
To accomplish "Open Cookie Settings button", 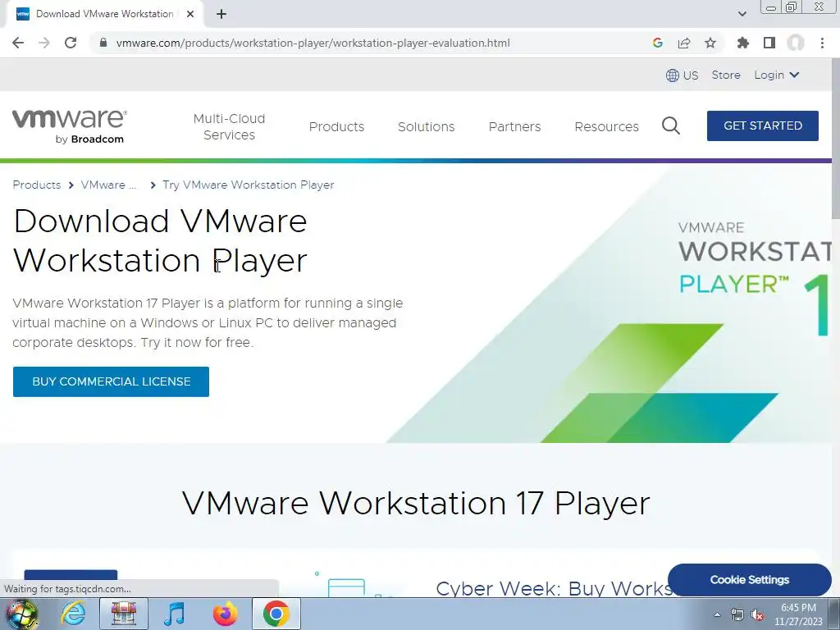I will (x=749, y=580).
